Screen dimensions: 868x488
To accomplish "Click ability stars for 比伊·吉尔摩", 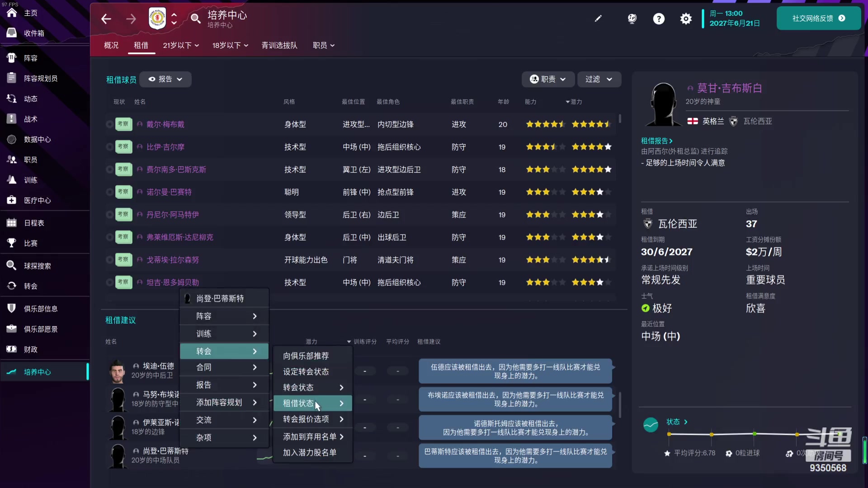I will (545, 147).
